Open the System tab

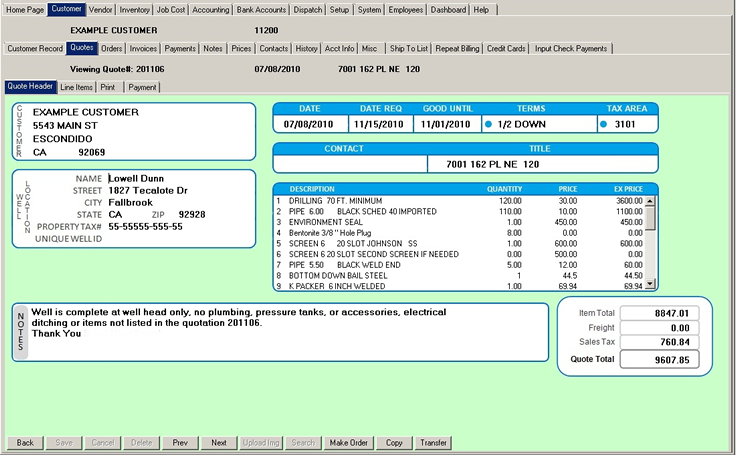coord(369,9)
